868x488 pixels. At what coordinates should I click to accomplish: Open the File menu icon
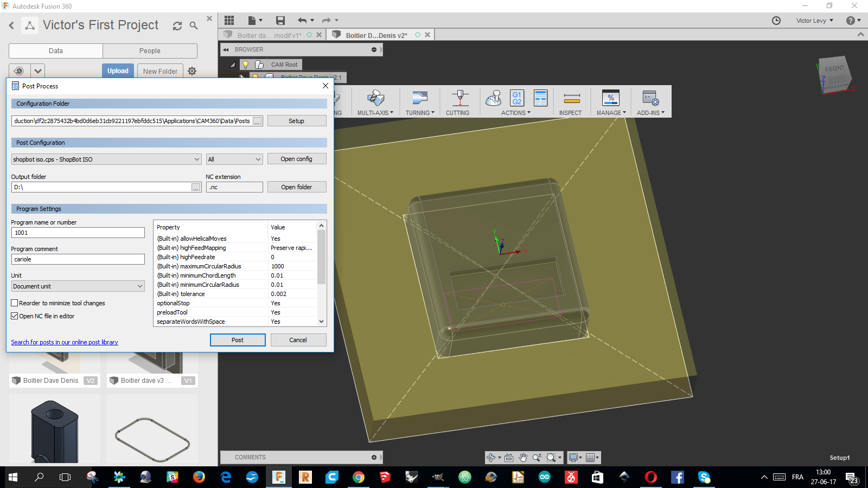255,21
